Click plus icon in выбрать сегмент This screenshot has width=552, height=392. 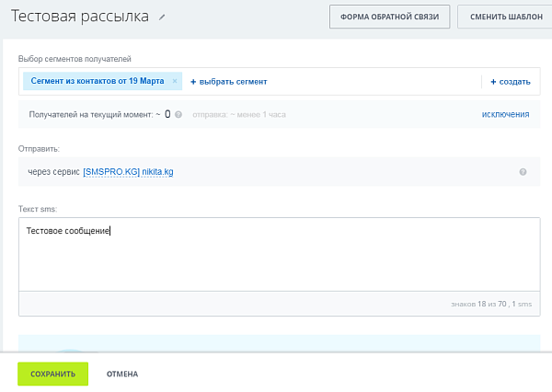(193, 82)
